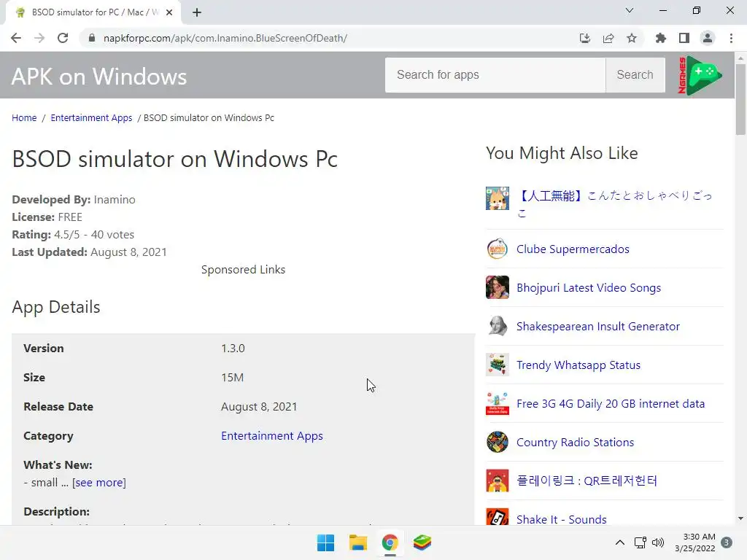
Task: Reload the current page
Action: coord(63,38)
